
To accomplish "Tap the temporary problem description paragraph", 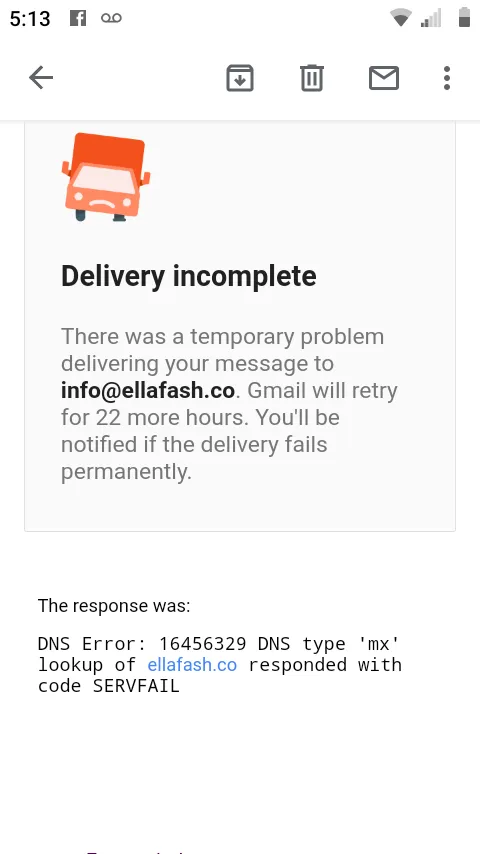I will coord(229,404).
